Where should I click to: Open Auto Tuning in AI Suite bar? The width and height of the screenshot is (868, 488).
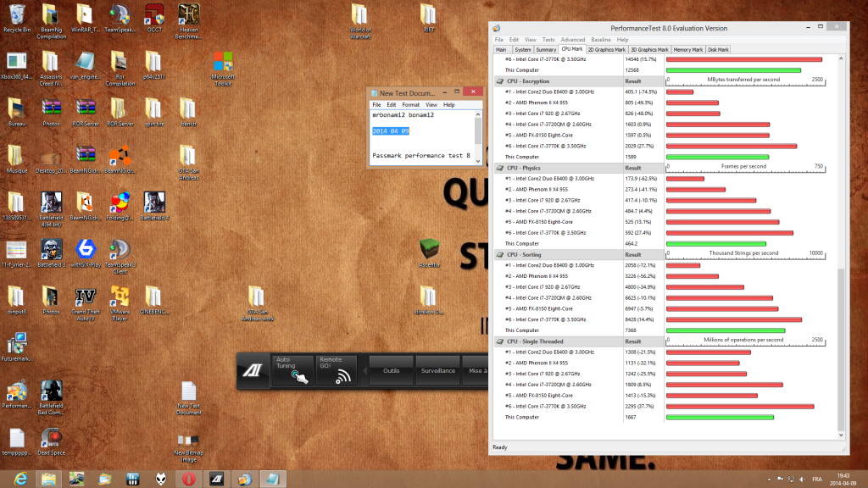click(x=292, y=370)
